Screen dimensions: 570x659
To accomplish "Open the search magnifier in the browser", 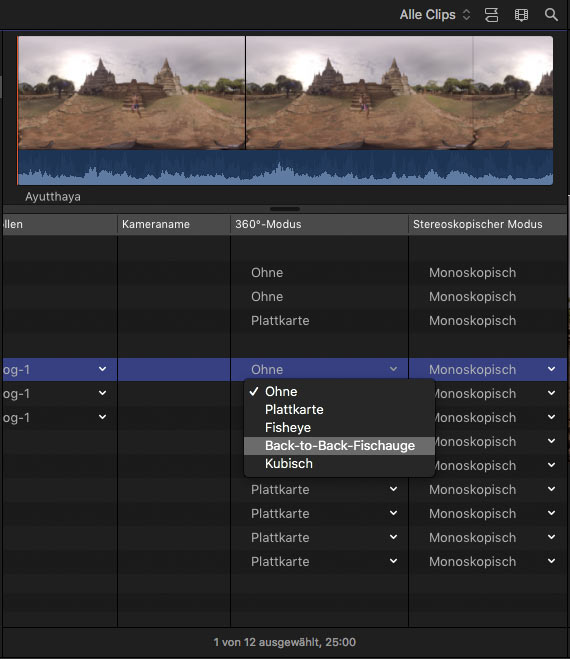I will pos(551,15).
